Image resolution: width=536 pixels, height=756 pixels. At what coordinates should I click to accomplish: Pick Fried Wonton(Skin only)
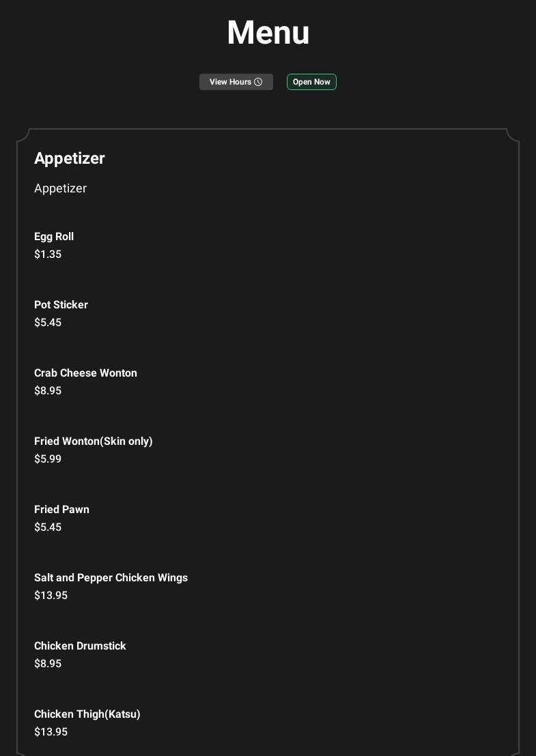pyautogui.click(x=94, y=441)
